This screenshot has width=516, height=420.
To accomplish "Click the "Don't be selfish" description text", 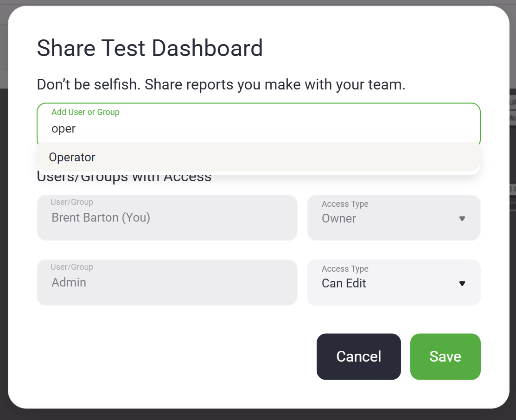I will [x=221, y=85].
